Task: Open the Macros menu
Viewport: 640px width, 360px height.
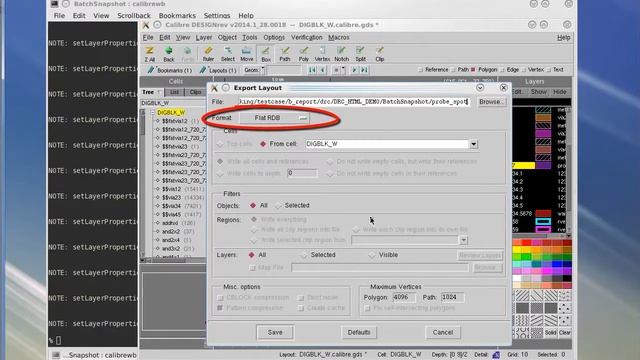Action: [339, 37]
